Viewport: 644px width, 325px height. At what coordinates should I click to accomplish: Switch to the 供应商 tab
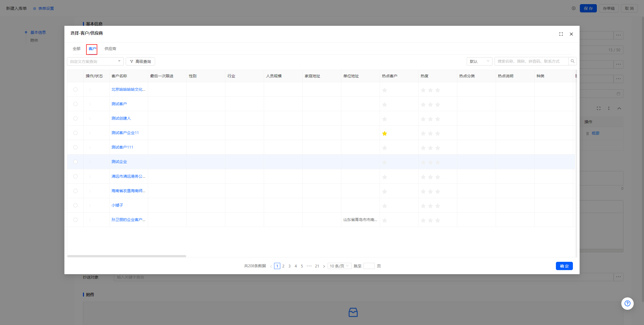point(110,49)
